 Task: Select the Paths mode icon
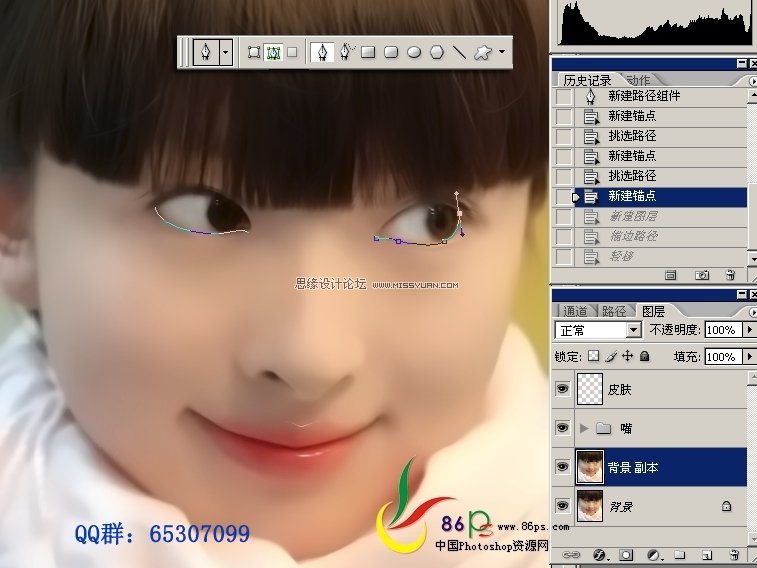click(x=273, y=52)
